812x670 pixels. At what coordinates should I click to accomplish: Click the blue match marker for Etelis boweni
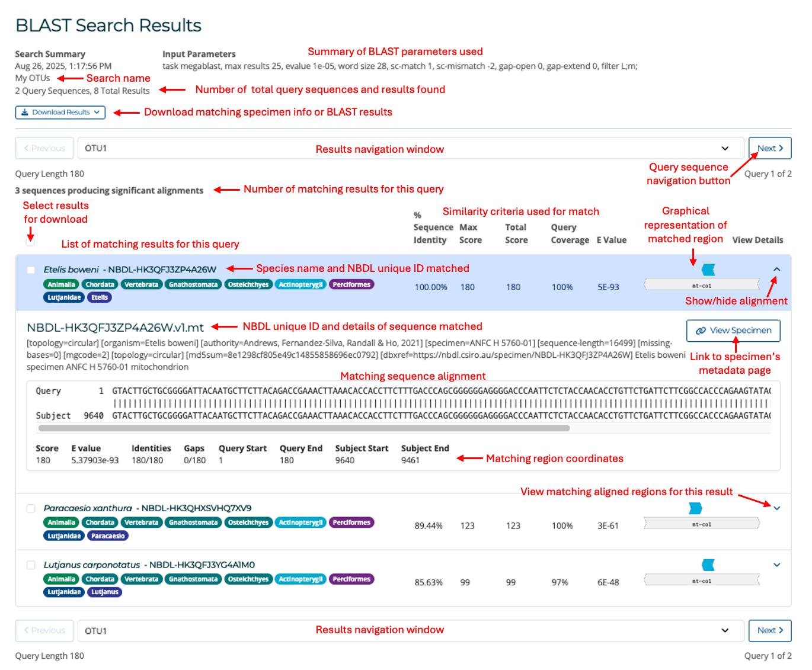(x=708, y=270)
